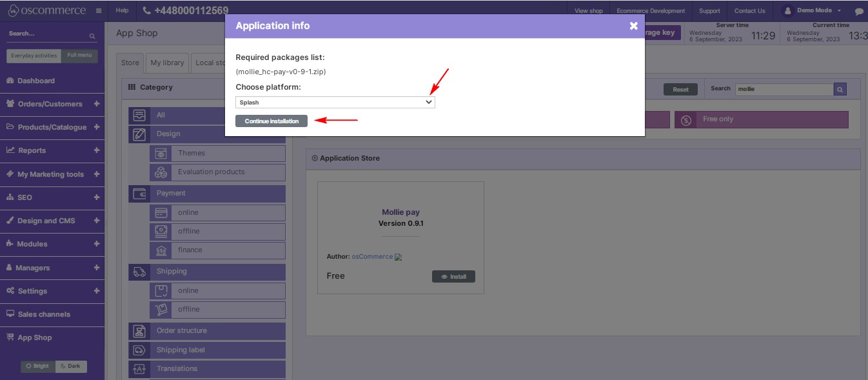Screen dimensions: 868x380
Task: Open the Choose platform dropdown
Action: click(335, 102)
